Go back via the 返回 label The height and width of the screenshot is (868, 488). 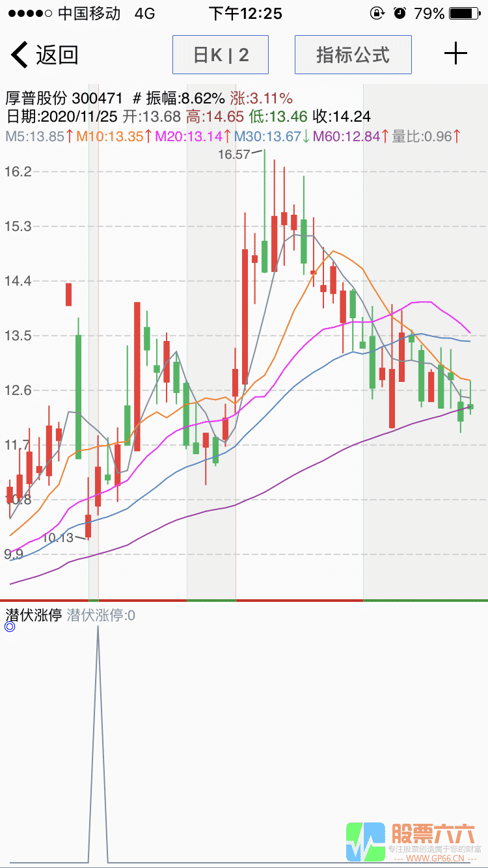pyautogui.click(x=57, y=55)
